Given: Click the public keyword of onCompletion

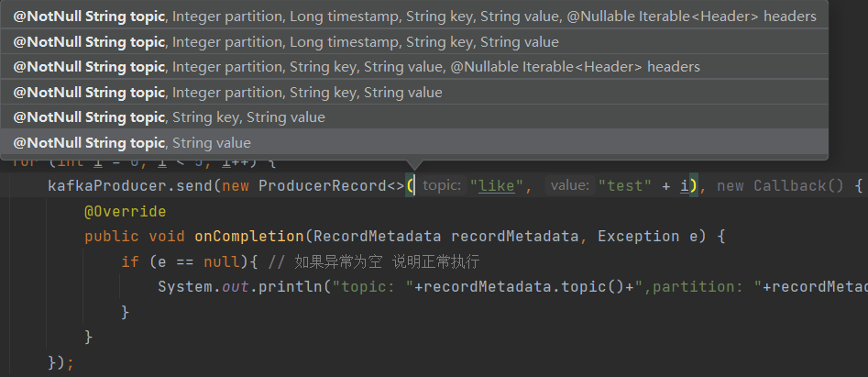Looking at the screenshot, I should (111, 237).
